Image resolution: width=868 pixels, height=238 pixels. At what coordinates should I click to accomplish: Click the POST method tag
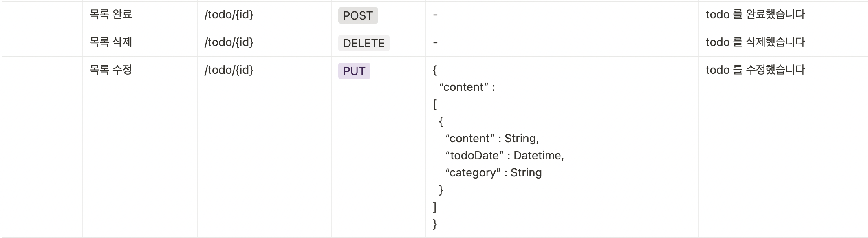coord(358,15)
